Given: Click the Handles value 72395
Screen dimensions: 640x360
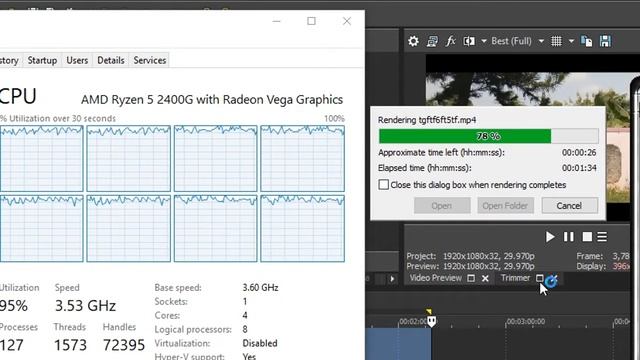Looking at the screenshot, I should point(124,345).
